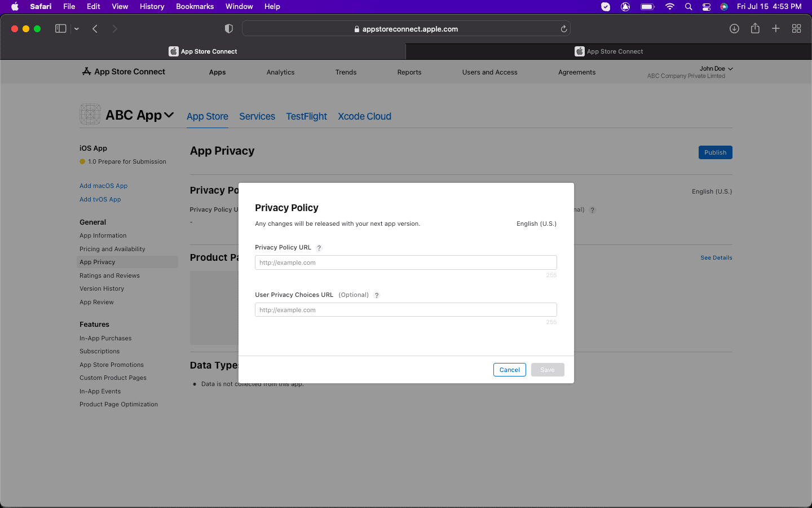The width and height of the screenshot is (812, 508).
Task: Open Custom Product Pages in sidebar
Action: click(x=113, y=378)
